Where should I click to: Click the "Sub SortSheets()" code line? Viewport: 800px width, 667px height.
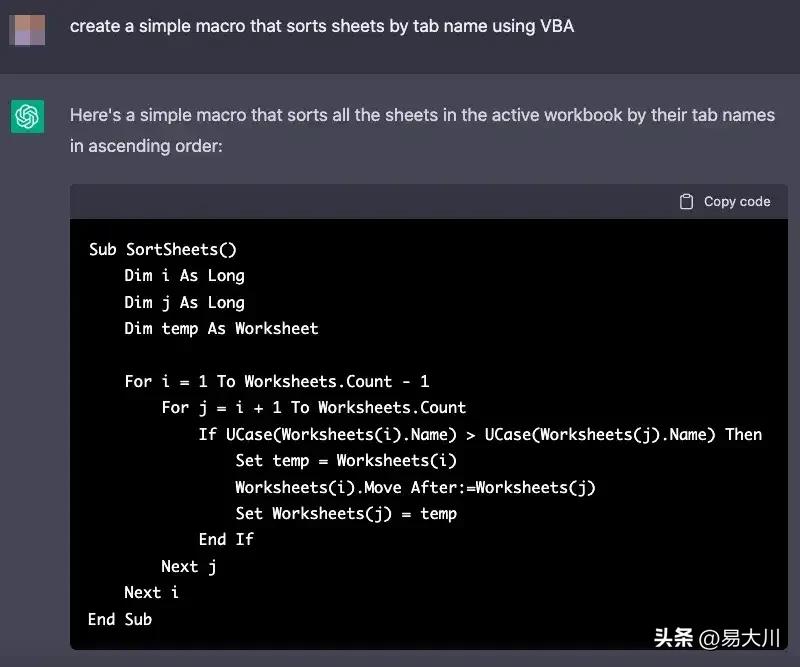tap(163, 249)
